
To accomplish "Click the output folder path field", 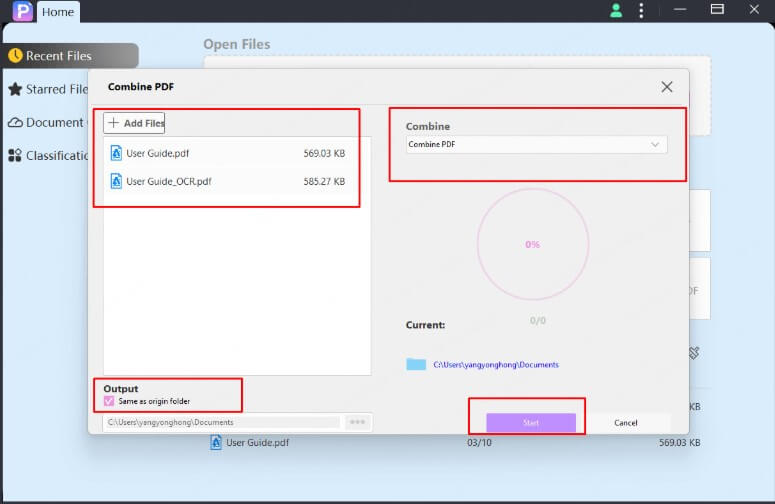I will pos(221,422).
